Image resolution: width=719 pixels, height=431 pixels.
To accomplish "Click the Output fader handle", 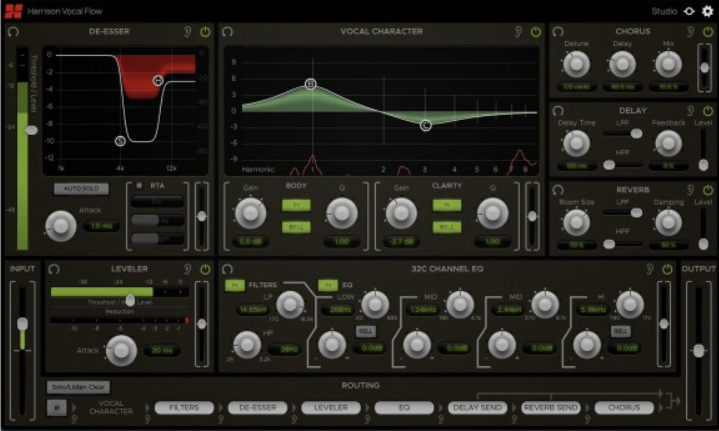I will click(x=699, y=351).
